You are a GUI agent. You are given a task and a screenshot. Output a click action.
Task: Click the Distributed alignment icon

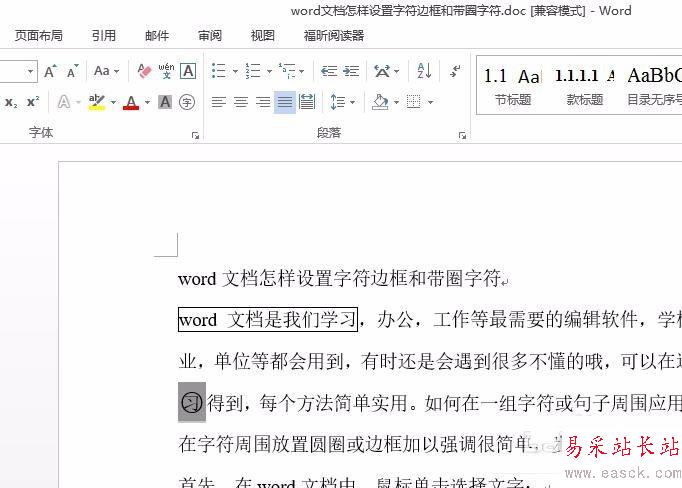pos(307,102)
